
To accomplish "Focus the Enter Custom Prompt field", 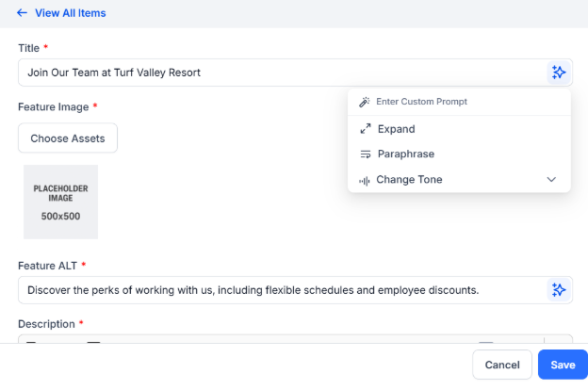I will 459,102.
